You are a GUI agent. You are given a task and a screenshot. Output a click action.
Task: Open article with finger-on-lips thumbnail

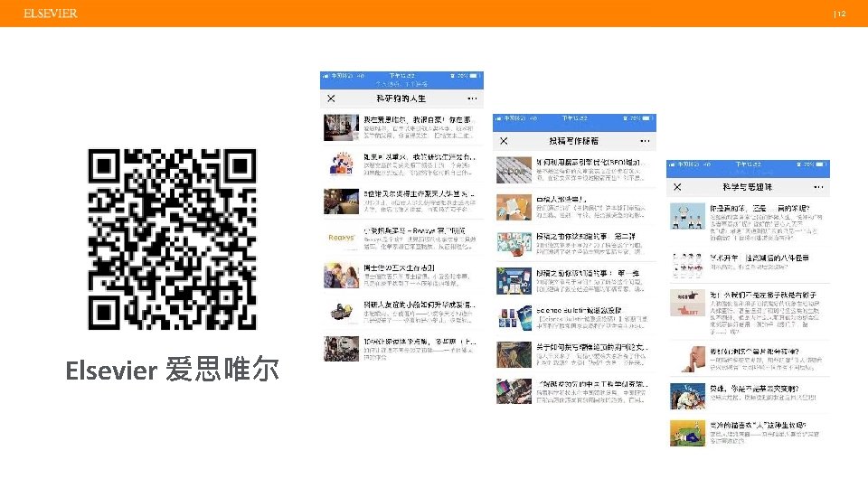(687, 359)
